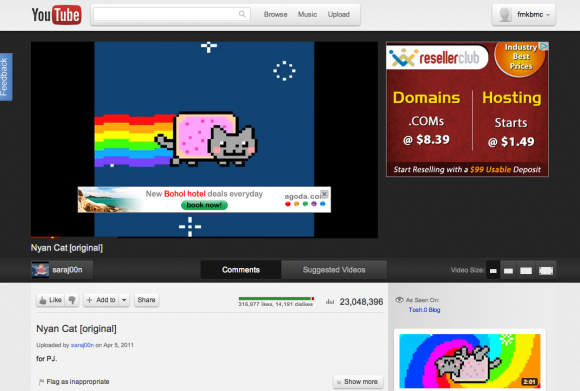Click the flag as inappropriate icon
Viewport: 580px width, 391px height.
tap(41, 382)
